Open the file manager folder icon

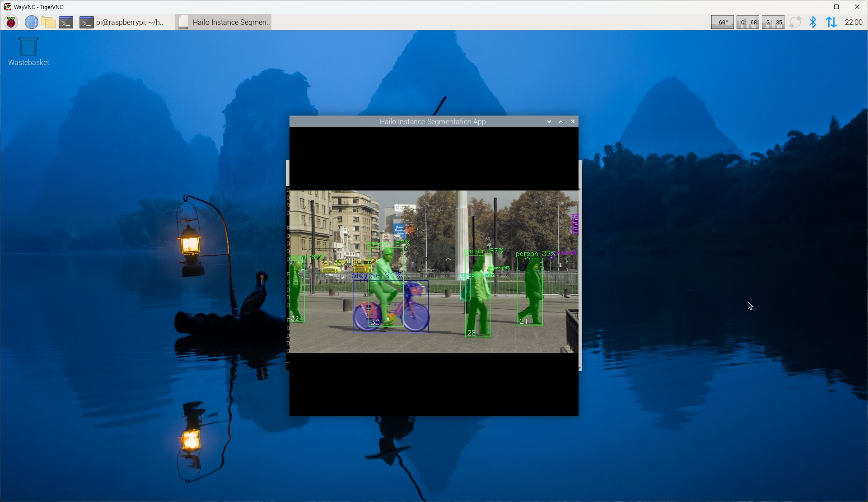(48, 22)
